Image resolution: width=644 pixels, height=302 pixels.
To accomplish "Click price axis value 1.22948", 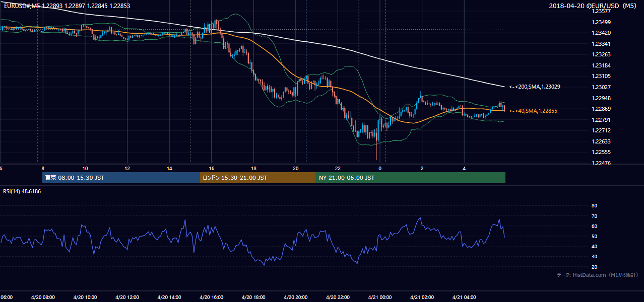I will coord(602,98).
